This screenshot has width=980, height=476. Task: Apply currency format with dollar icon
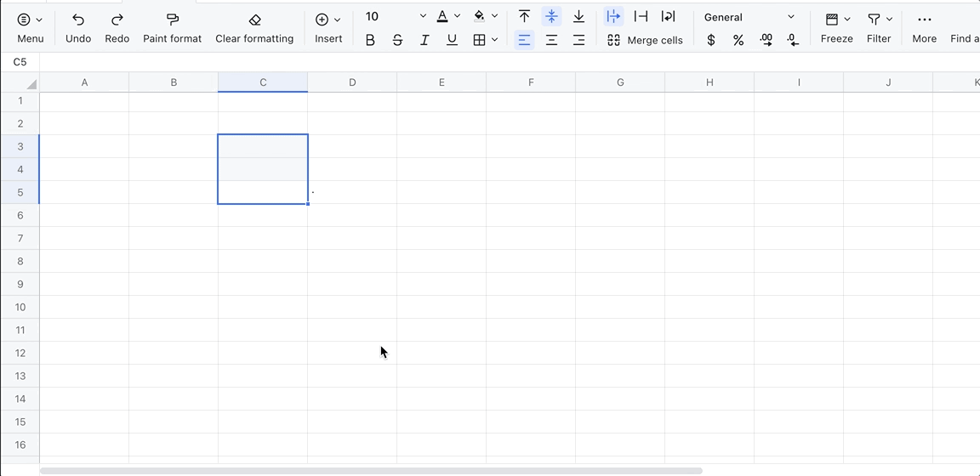pyautogui.click(x=711, y=40)
